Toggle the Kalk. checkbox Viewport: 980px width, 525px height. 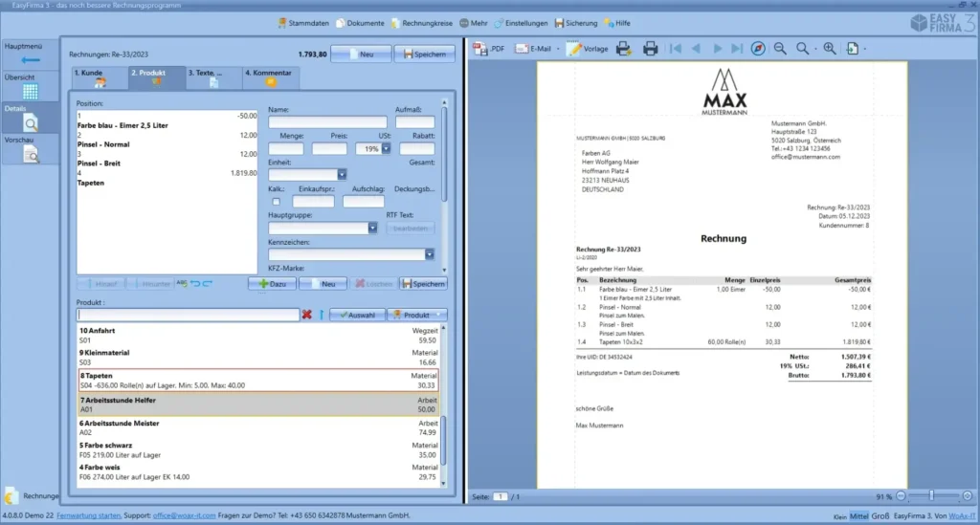tap(277, 202)
